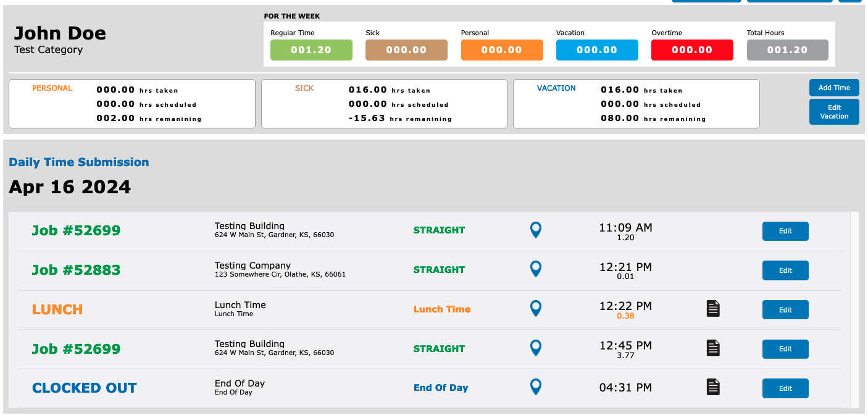Click the Daily Time Submission heading
Viewport: 868px width, 418px height.
tap(79, 162)
